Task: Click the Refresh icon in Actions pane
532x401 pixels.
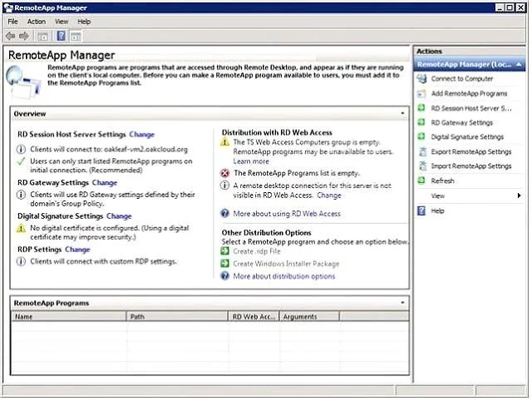Action: pos(421,181)
